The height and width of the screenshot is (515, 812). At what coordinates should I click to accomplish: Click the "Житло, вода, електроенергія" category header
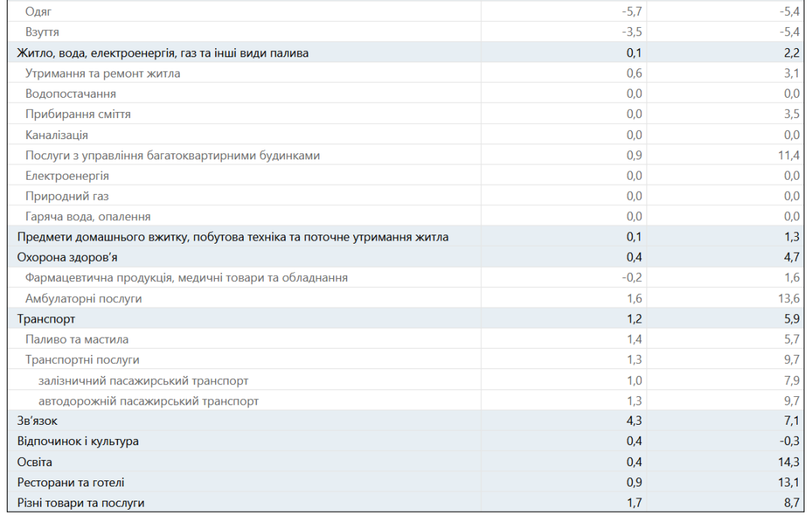click(162, 53)
